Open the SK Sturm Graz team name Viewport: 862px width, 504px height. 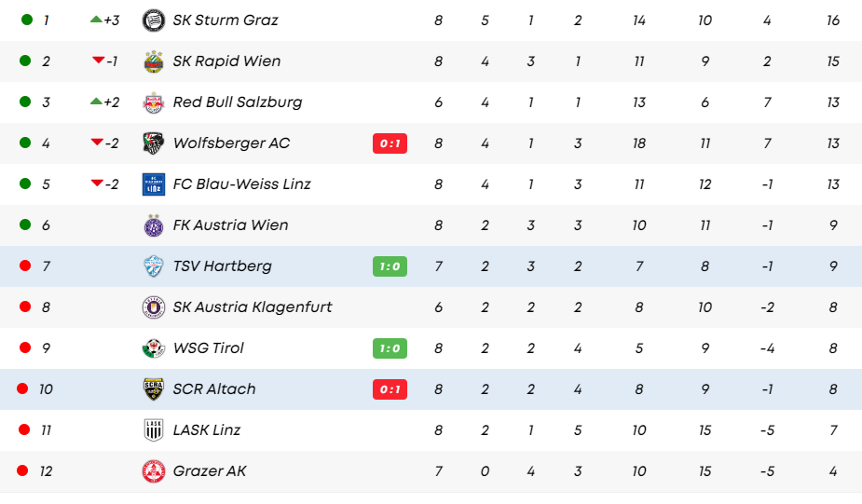point(226,20)
